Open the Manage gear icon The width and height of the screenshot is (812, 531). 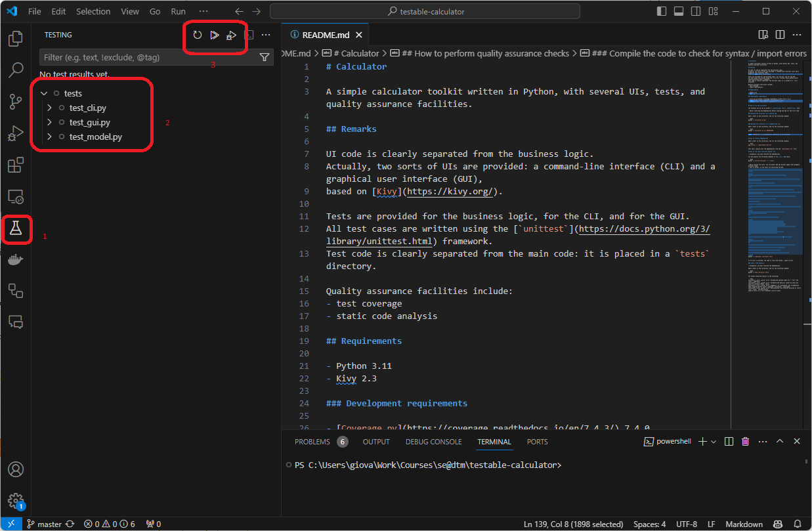16,501
